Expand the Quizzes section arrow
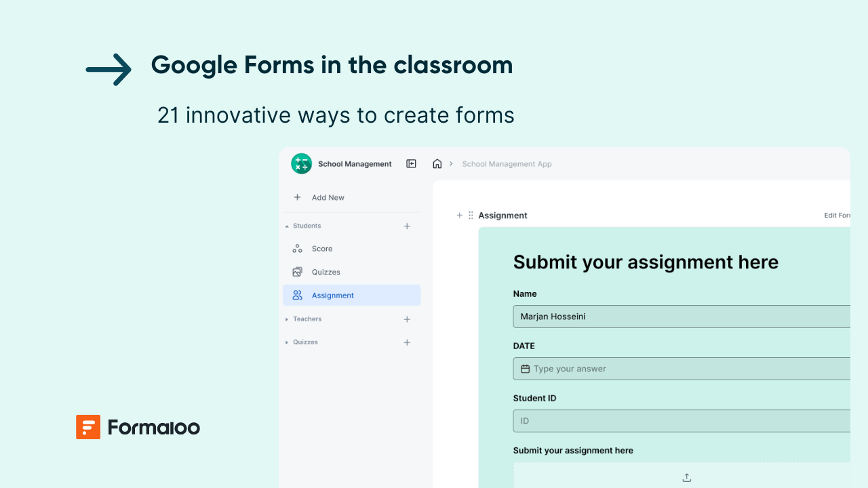Viewport: 868px width, 488px height. pyautogui.click(x=287, y=342)
